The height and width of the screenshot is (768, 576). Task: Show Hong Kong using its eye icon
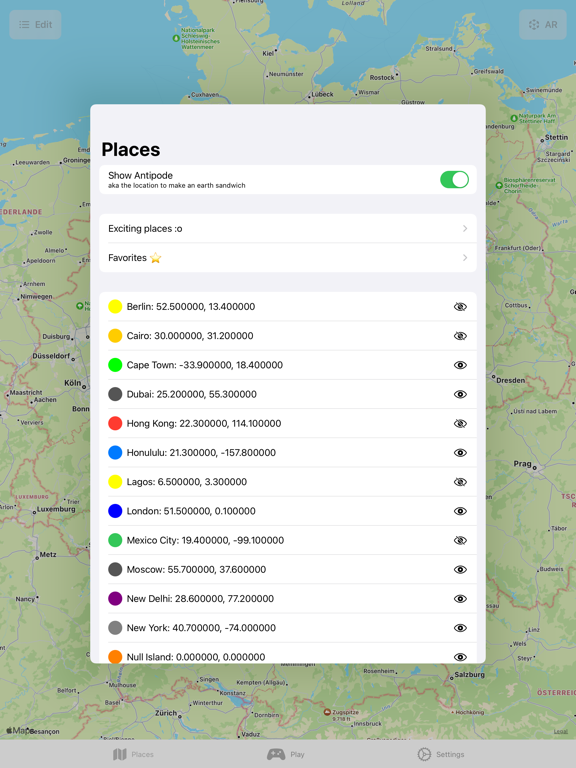[x=460, y=424]
